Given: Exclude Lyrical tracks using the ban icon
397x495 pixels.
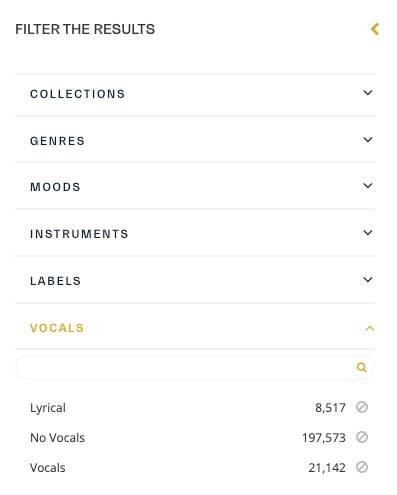Looking at the screenshot, I should pyautogui.click(x=362, y=407).
